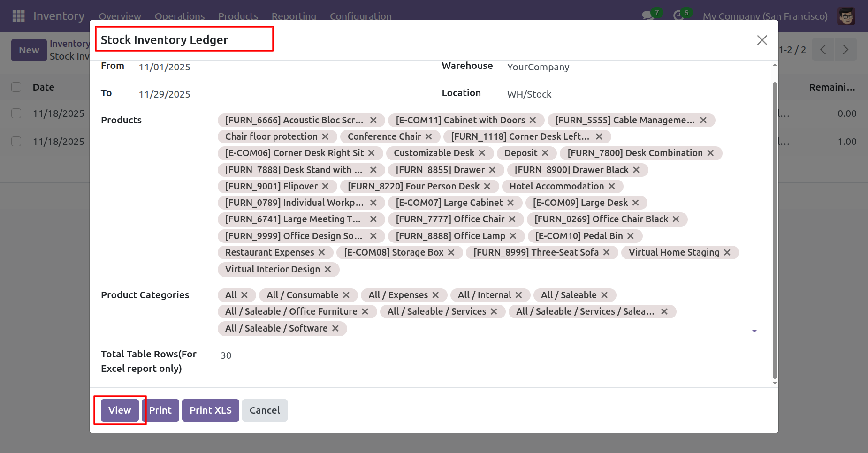
Task: Open the Products menu
Action: 238,16
